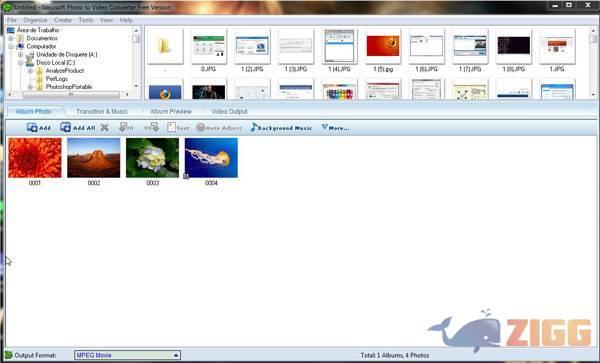Image resolution: width=600 pixels, height=363 pixels.
Task: Select the 1 (5).jpg Firefox thumbnail
Action: 383,46
